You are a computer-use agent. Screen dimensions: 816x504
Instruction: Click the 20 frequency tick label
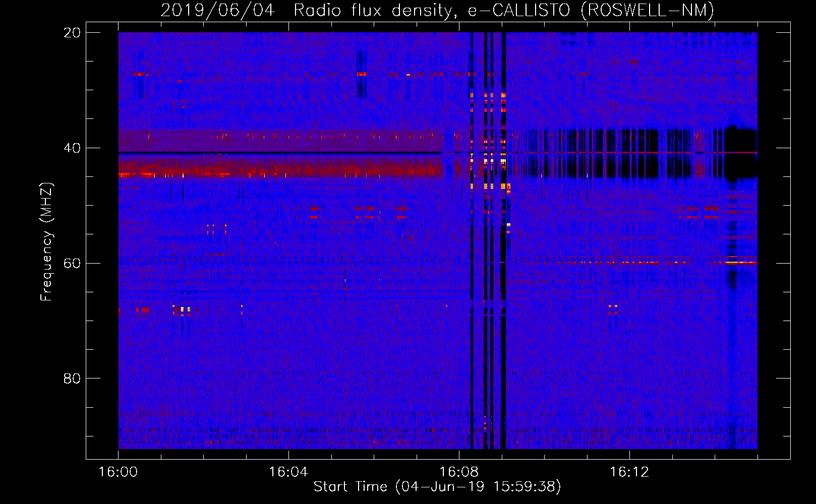tap(72, 33)
